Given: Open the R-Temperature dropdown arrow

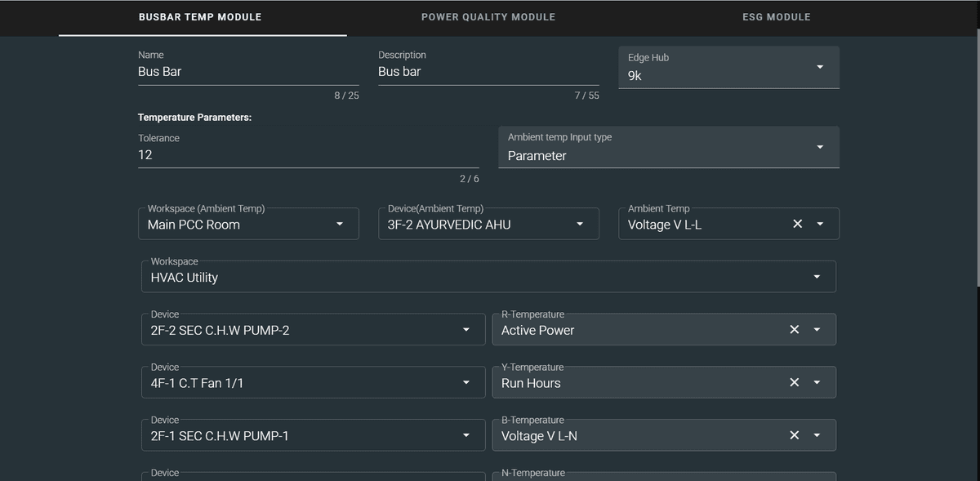Looking at the screenshot, I should click(817, 330).
